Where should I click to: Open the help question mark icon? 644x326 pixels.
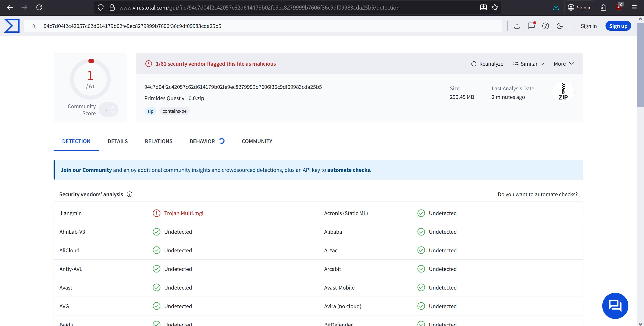click(545, 26)
